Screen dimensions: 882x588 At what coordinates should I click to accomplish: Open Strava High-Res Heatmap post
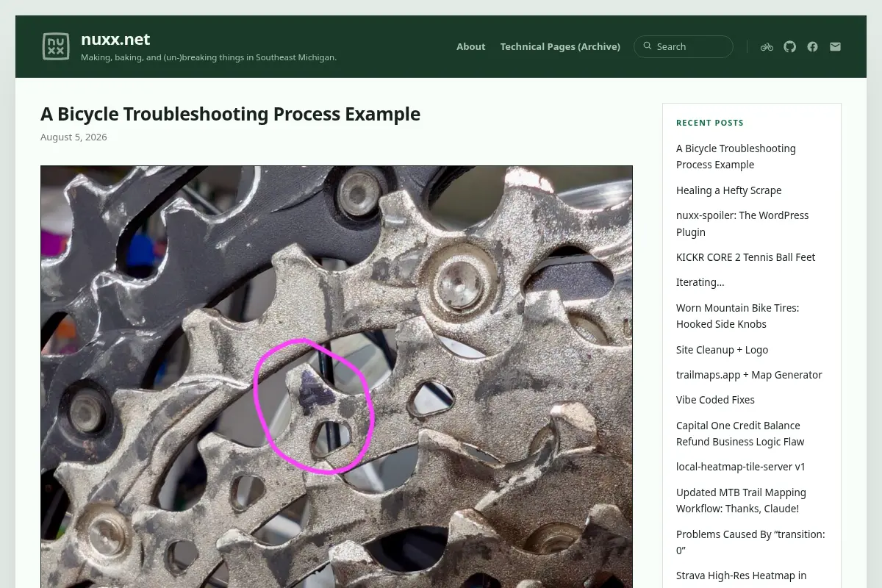pos(741,576)
